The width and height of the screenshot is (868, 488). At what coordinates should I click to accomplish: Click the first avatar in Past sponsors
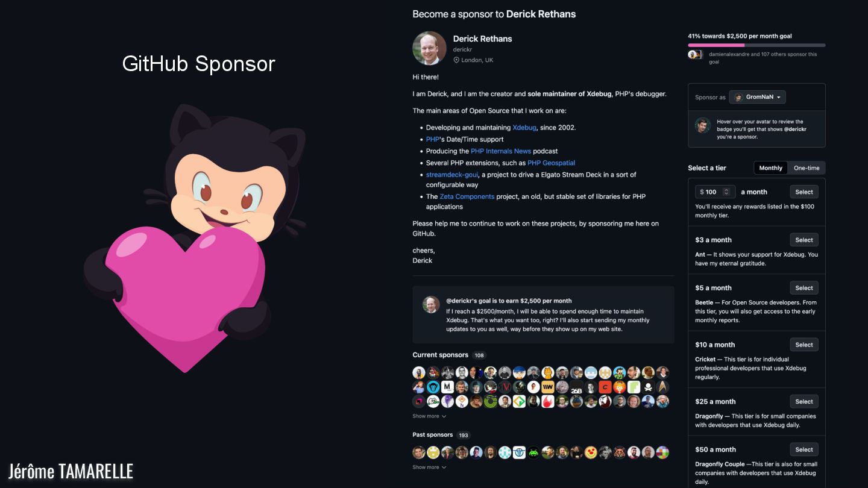coord(419,452)
